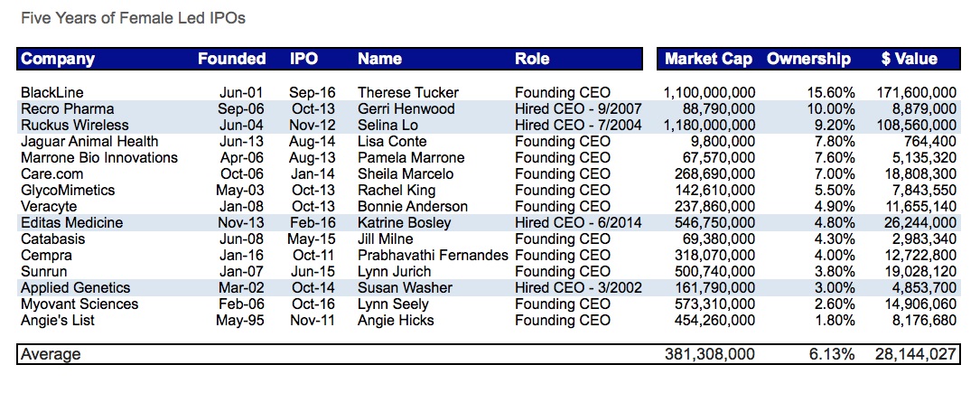Click the Ownership column header
This screenshot has height=393, width=980.
pos(808,60)
